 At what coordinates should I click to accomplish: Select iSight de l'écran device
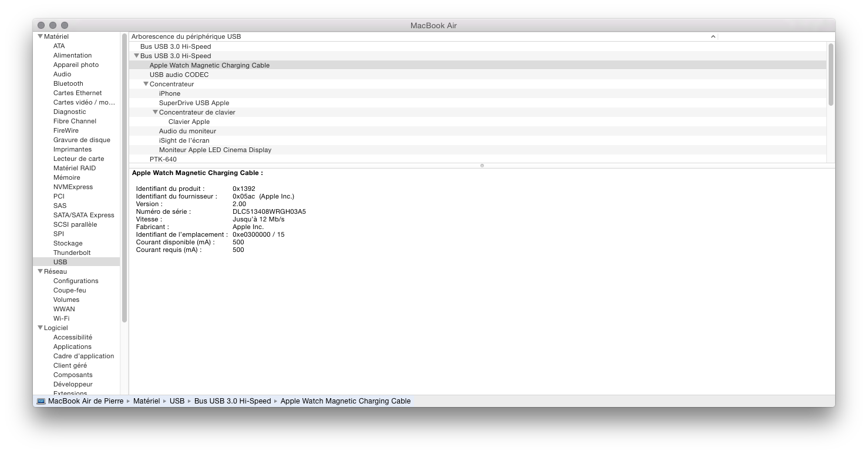pyautogui.click(x=477, y=140)
